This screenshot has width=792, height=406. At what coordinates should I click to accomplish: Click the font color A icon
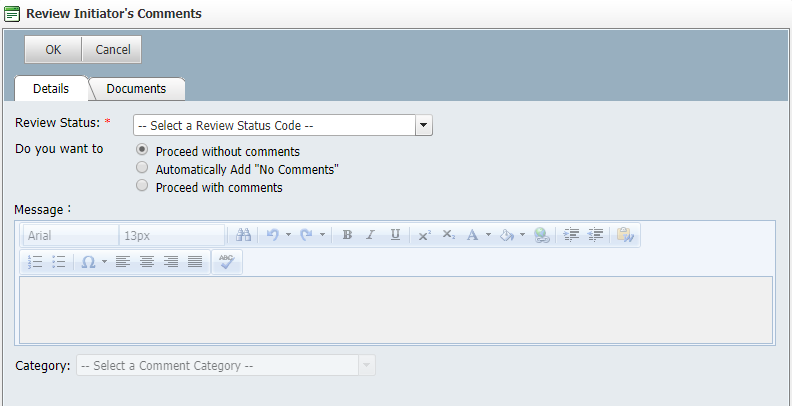[x=472, y=235]
